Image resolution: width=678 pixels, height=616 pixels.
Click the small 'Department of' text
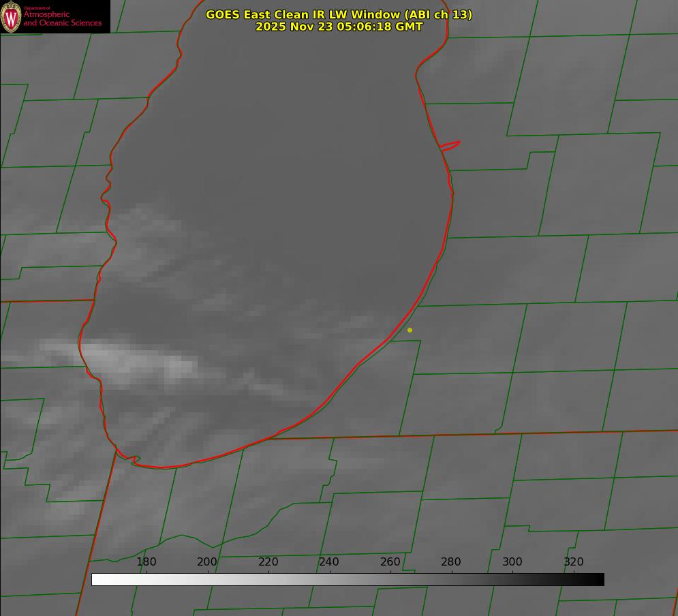coord(37,7)
